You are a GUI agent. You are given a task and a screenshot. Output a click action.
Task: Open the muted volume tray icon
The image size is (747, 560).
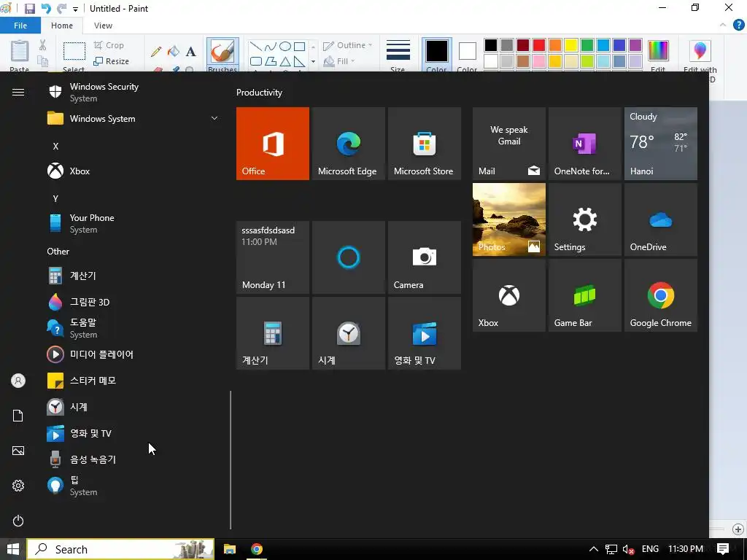pyautogui.click(x=628, y=549)
